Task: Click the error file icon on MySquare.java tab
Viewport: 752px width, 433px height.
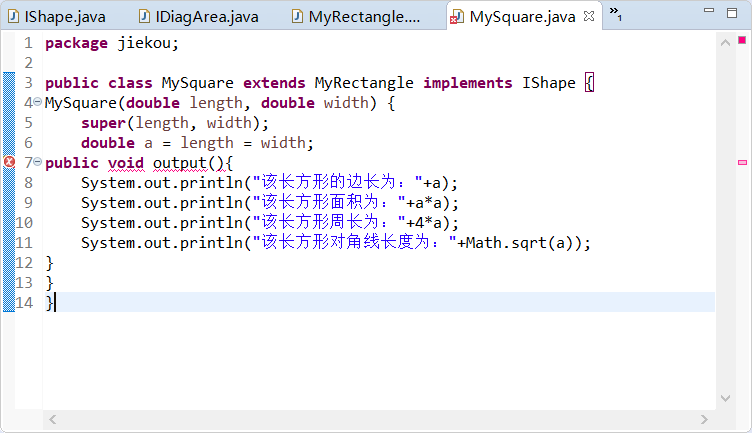Action: (x=457, y=17)
